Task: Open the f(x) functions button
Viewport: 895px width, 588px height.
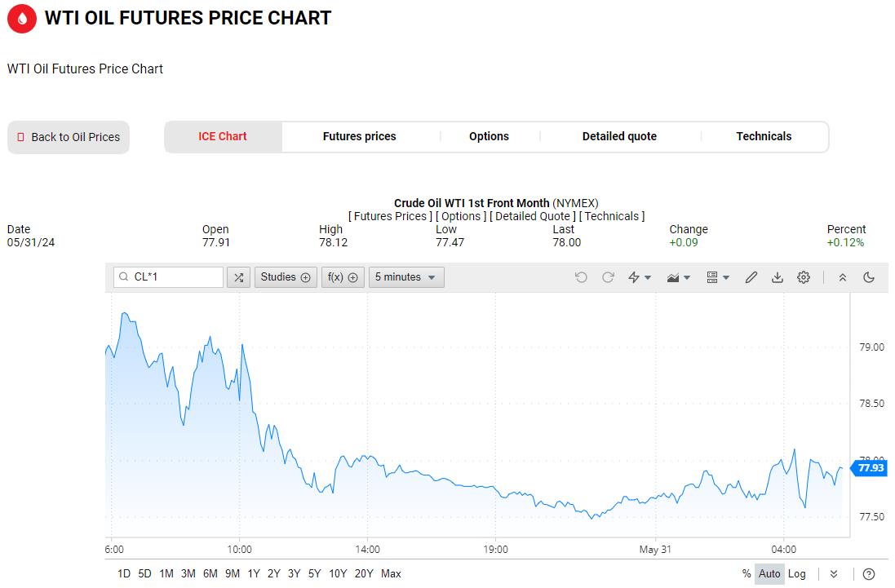Action: pyautogui.click(x=343, y=277)
